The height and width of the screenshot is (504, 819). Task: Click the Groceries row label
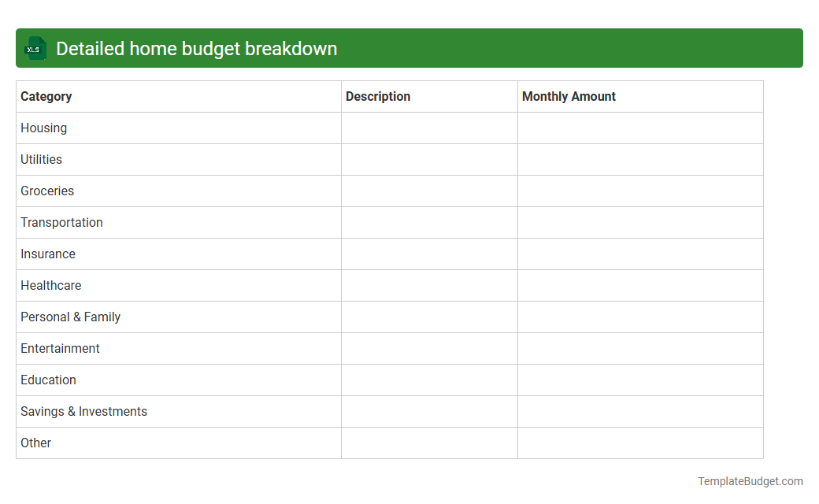click(47, 191)
